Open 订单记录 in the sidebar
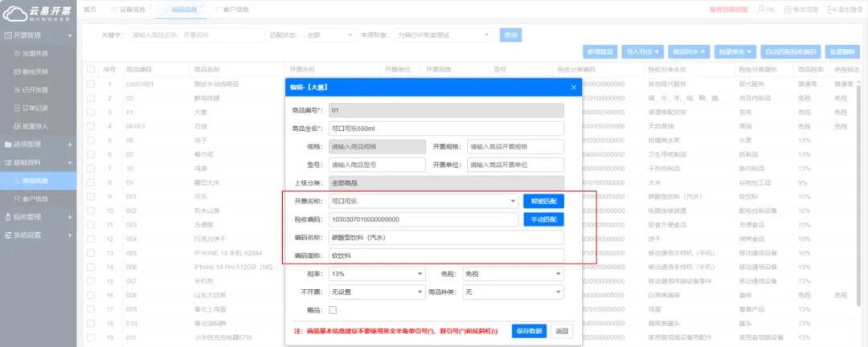868x347 pixels. point(35,108)
